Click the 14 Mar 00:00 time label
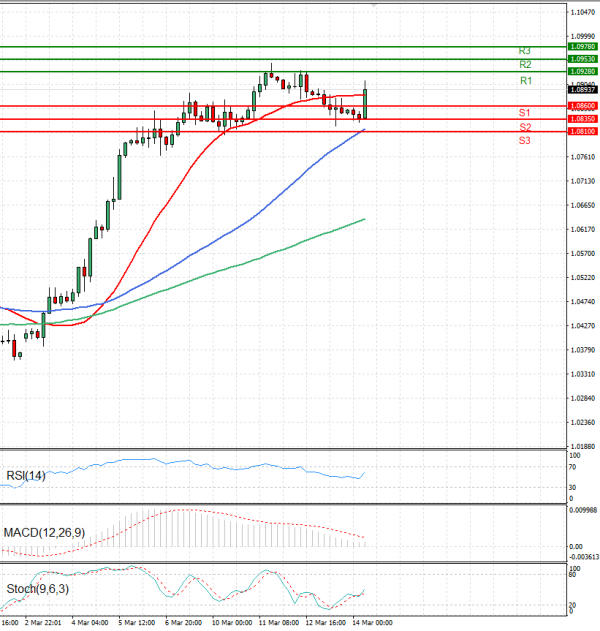600x631 pixels. (372, 623)
